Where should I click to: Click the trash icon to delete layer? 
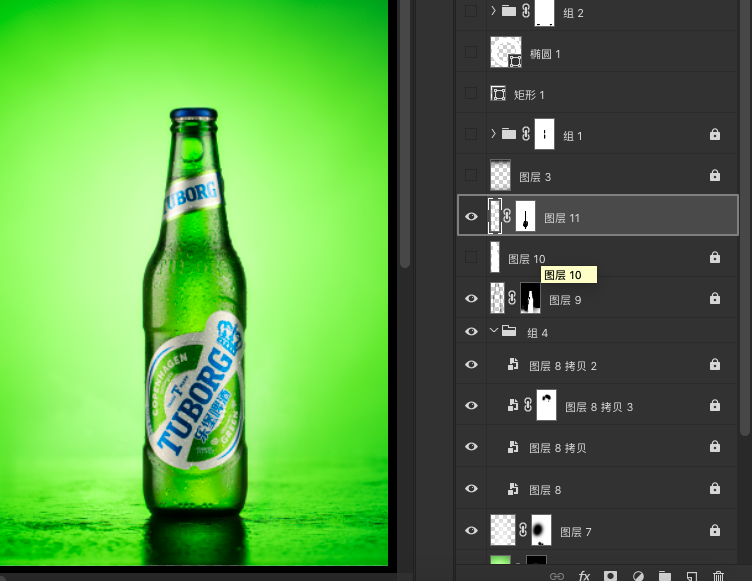[718, 576]
